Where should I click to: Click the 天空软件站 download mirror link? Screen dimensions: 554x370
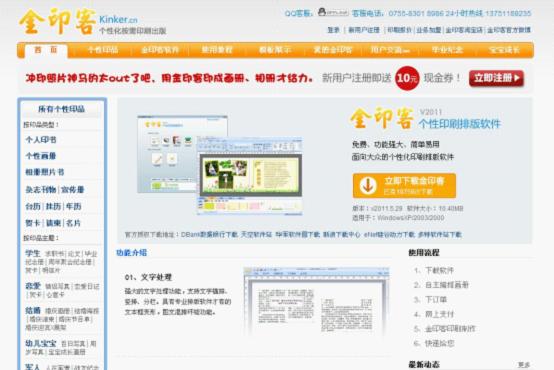coord(256,235)
